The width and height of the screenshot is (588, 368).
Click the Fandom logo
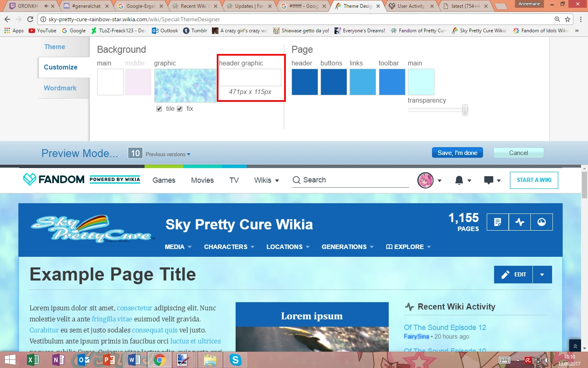[53, 180]
